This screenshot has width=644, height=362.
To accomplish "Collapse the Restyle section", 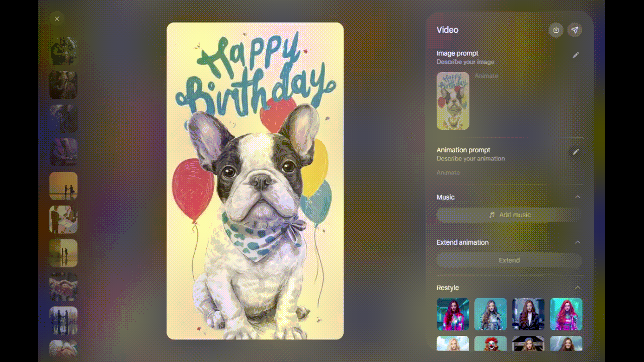I will (x=578, y=287).
